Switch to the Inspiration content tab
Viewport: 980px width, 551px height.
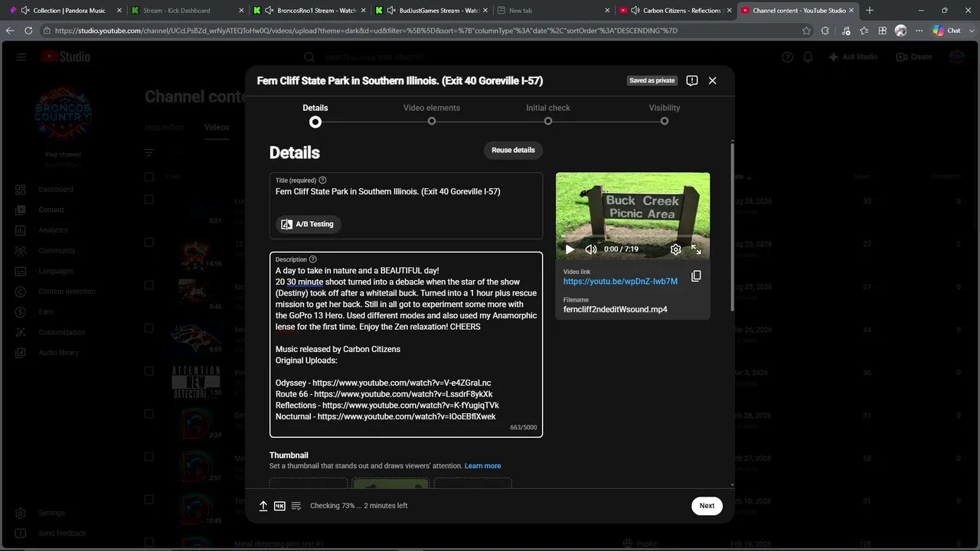(165, 127)
